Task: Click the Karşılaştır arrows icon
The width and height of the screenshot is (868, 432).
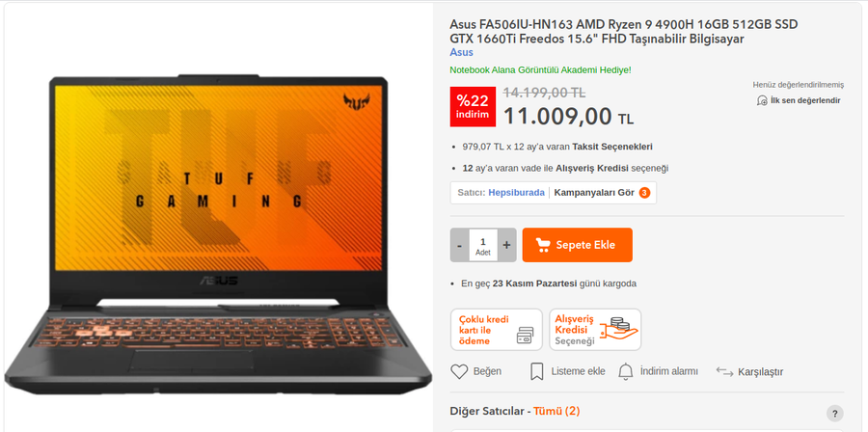Action: [x=724, y=371]
